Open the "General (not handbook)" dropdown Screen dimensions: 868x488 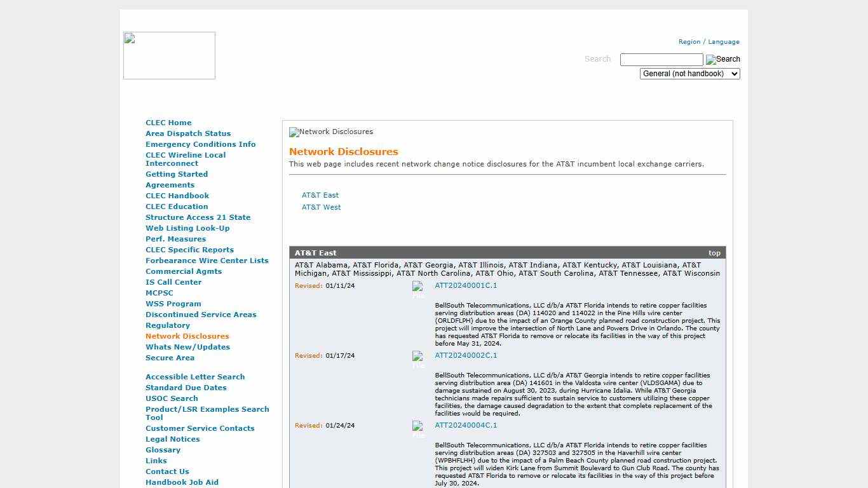pos(689,73)
